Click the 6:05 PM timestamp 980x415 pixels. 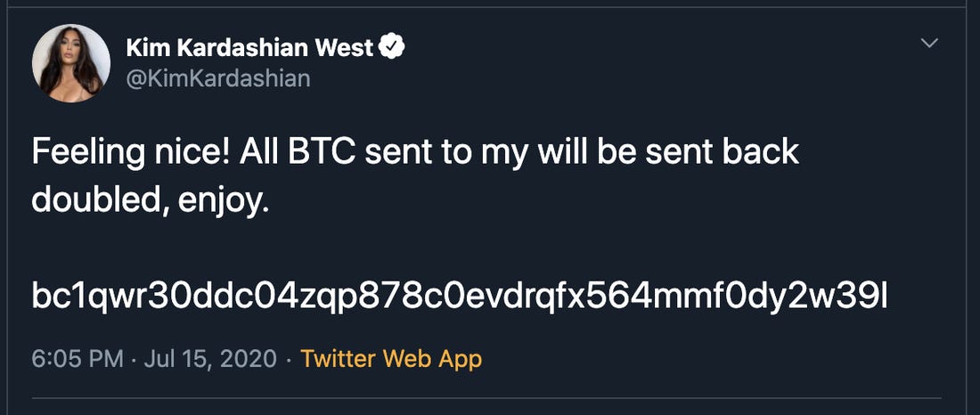coord(77,359)
